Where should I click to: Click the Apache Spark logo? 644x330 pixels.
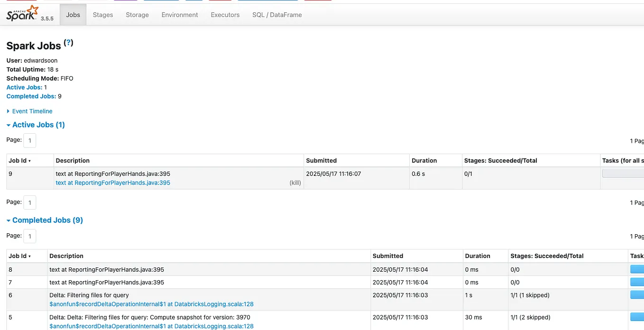[x=21, y=13]
